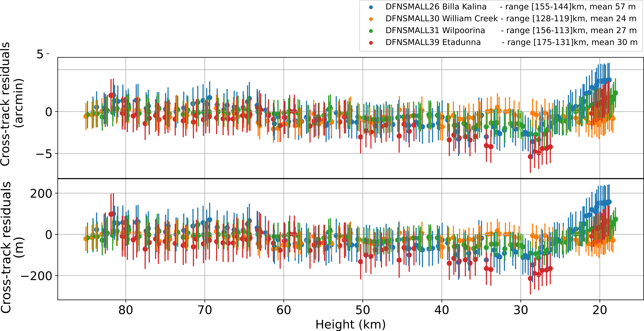This screenshot has height=331, width=644.
Task: Click the orange William Creek legend marker
Action: (x=371, y=19)
